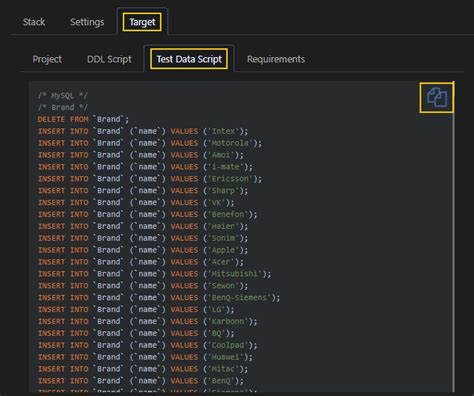Screen dimensions: 474x396
Task: Click the INSERT line with 'Haier'
Action: tap(143, 226)
